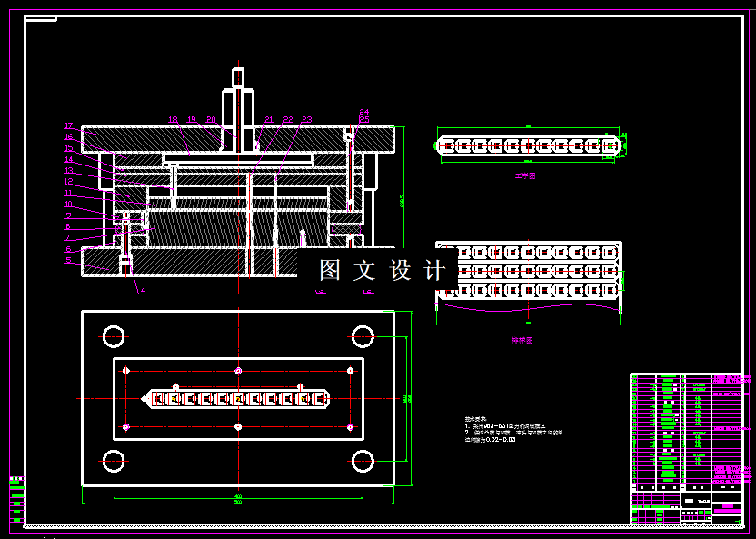Select the 工序图 caption text
The width and height of the screenshot is (756, 539).
525,176
